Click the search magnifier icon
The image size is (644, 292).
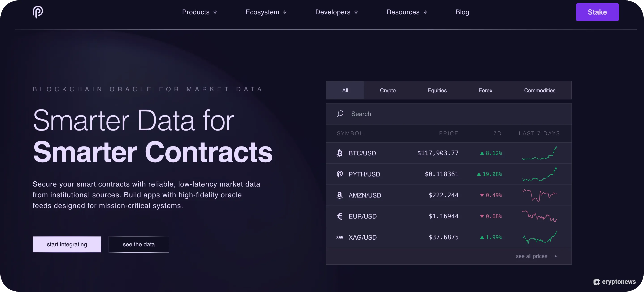340,114
